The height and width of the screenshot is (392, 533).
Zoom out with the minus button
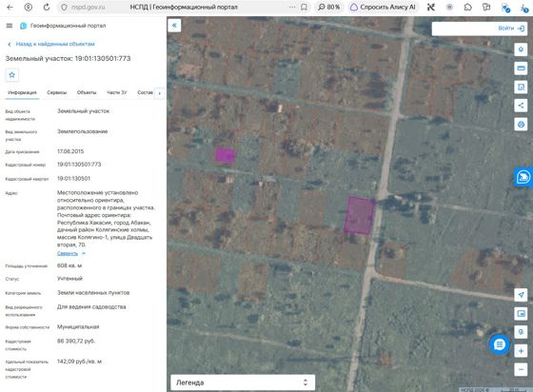[521, 369]
